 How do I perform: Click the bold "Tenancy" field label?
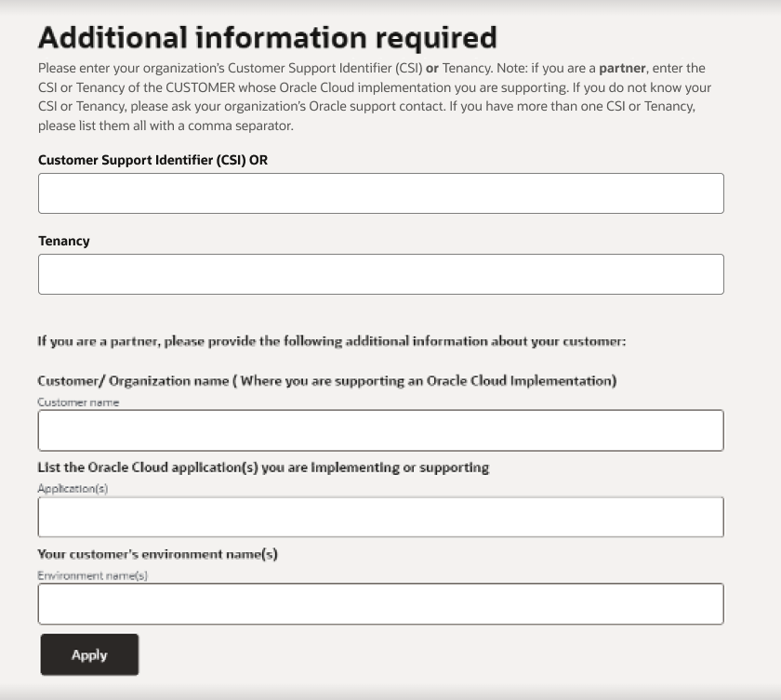[x=64, y=241]
